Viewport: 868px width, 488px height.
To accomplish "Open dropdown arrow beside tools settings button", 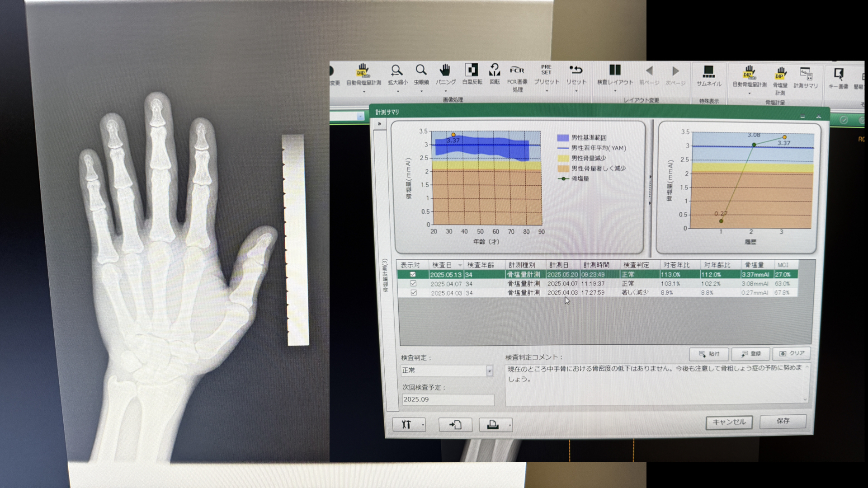I will pyautogui.click(x=423, y=425).
